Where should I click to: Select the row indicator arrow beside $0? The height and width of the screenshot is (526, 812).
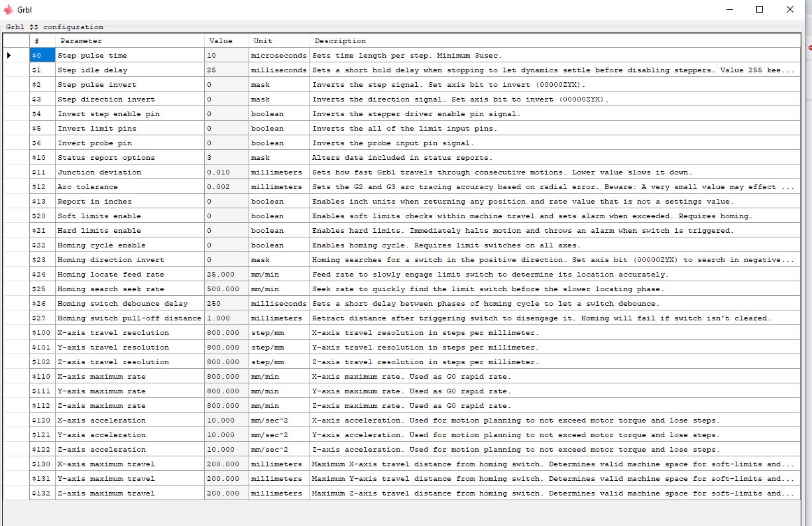point(9,55)
